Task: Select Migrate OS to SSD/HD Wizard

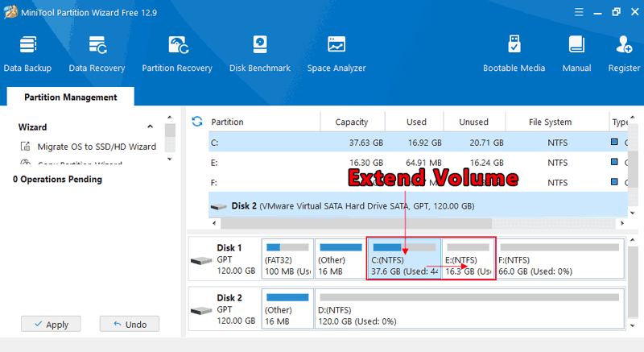Action: click(96, 147)
